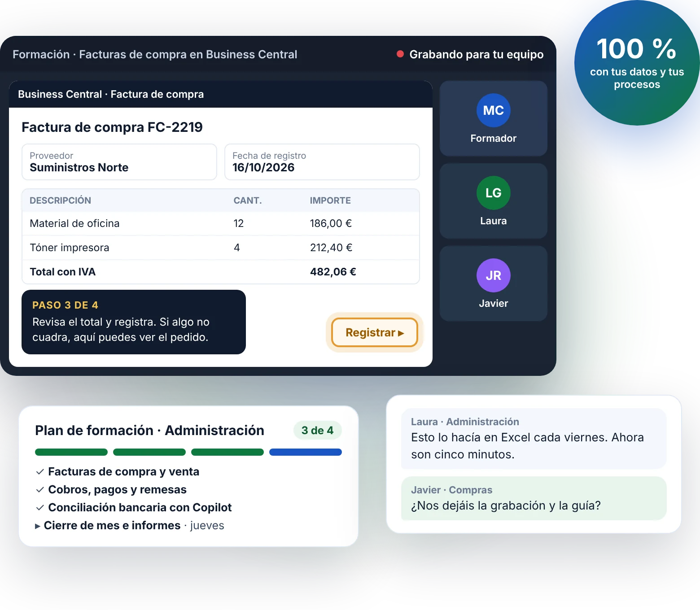The height and width of the screenshot is (610, 700).
Task: Click the amount 212,40 €
Action: pyautogui.click(x=331, y=248)
